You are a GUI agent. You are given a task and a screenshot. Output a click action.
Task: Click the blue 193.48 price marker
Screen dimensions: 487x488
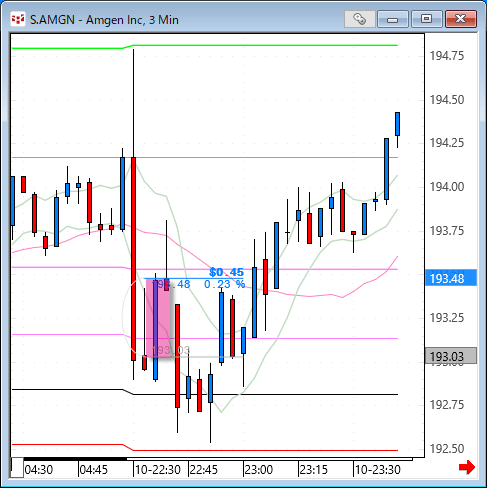pos(451,278)
